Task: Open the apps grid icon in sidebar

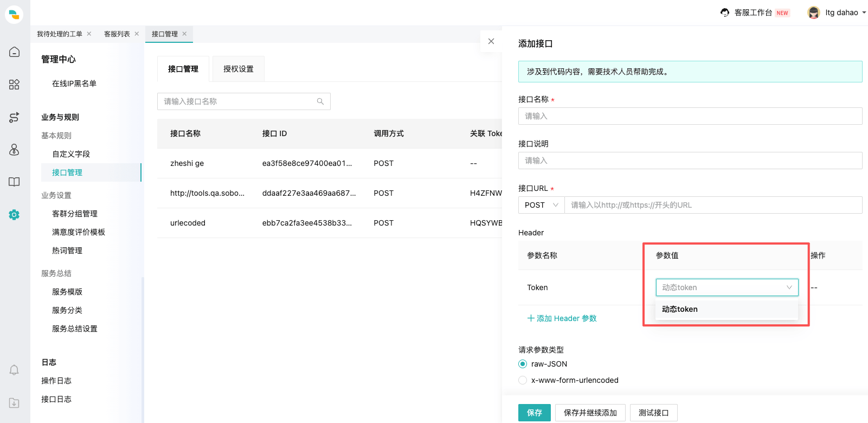Action: (x=15, y=85)
